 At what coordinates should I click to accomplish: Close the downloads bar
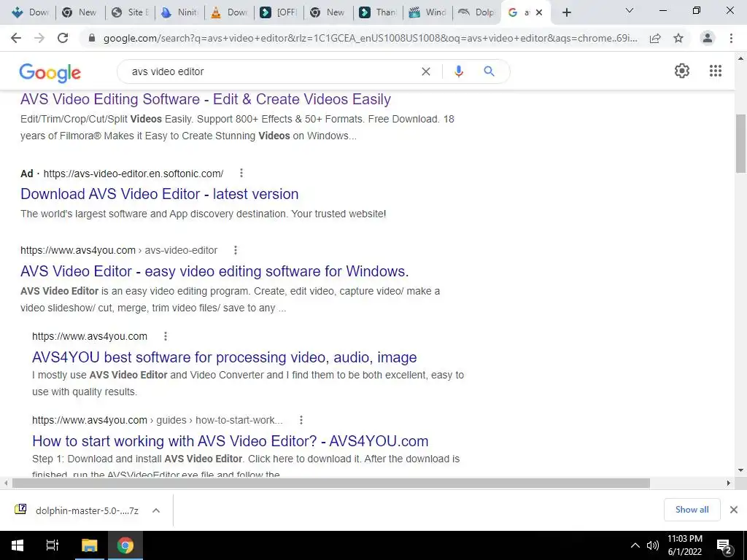(x=734, y=510)
